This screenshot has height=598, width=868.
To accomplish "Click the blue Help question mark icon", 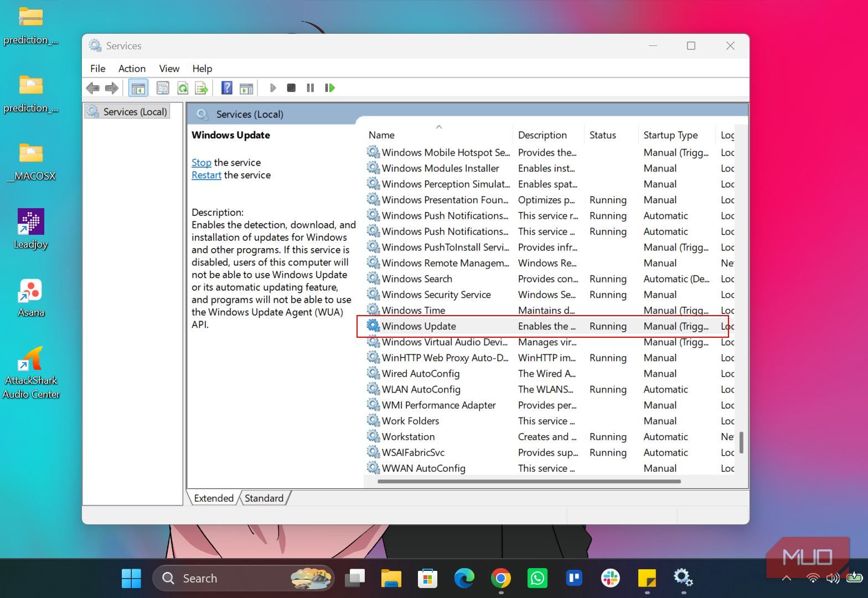I will click(226, 87).
